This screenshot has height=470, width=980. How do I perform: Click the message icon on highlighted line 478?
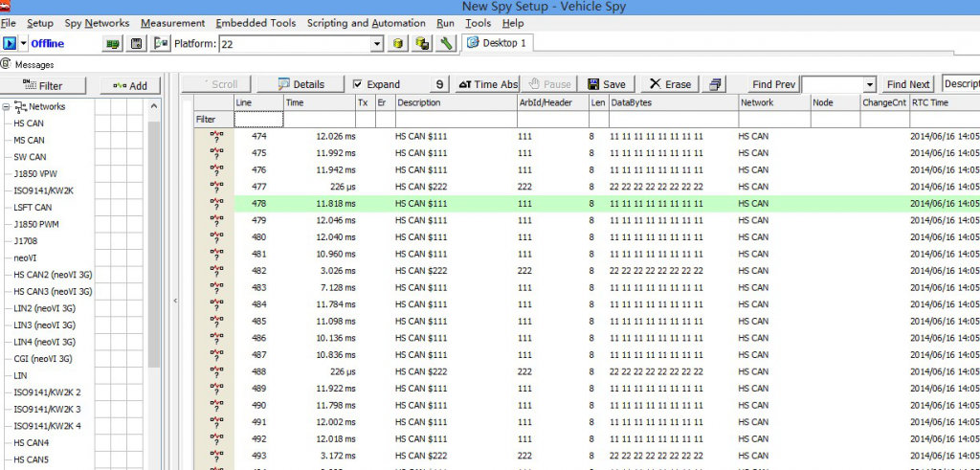(216, 205)
